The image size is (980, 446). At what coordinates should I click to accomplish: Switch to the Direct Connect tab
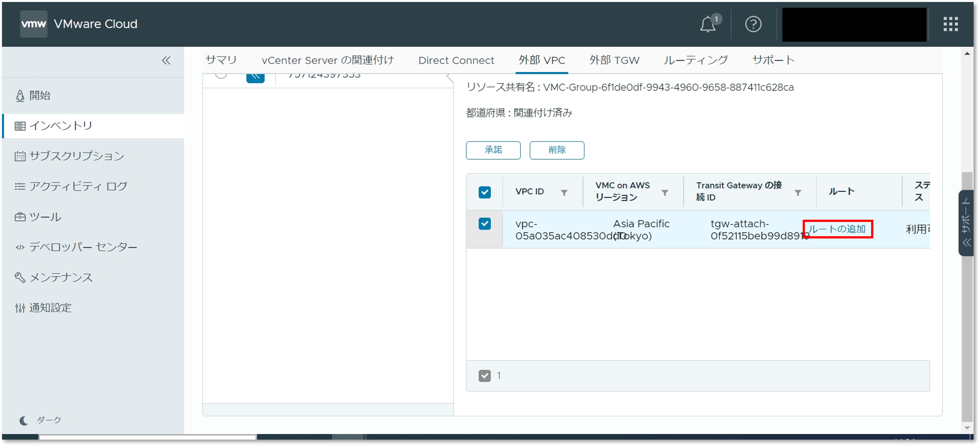point(456,60)
